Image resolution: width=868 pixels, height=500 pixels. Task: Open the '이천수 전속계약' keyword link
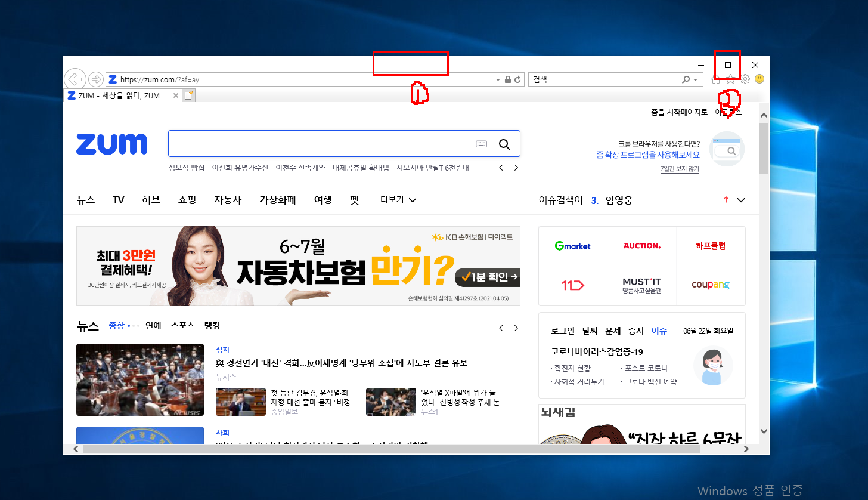300,168
